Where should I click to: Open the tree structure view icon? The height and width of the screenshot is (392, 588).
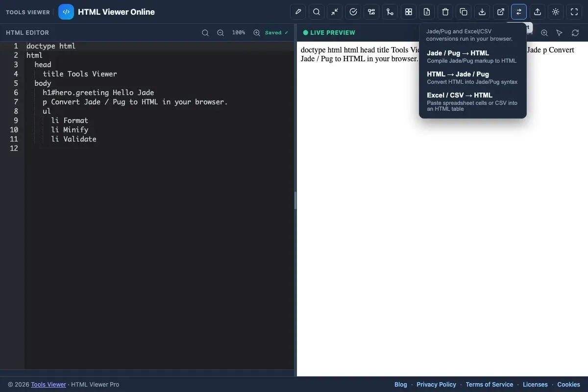pos(371,12)
